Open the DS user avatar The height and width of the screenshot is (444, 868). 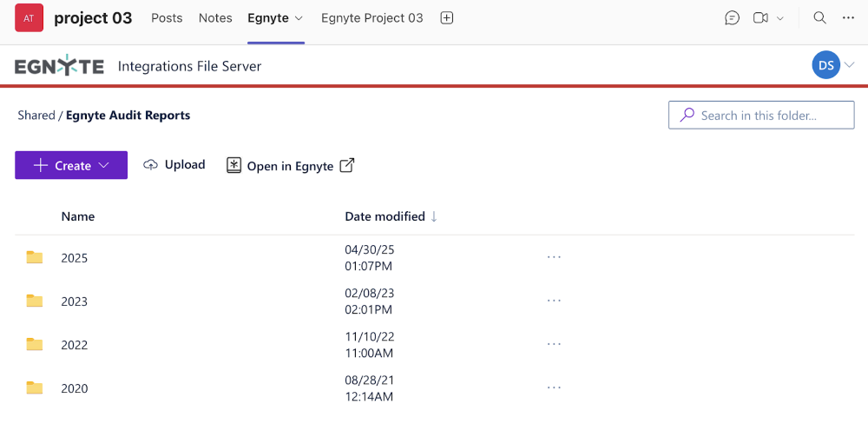[826, 65]
